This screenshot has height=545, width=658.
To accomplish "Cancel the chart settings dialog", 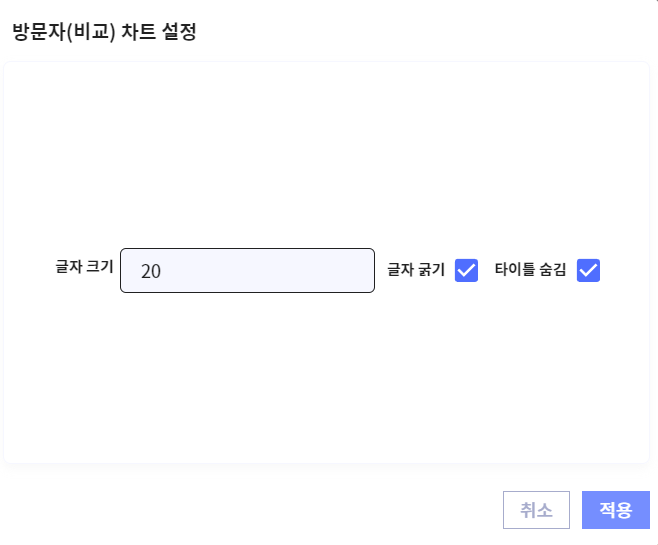I will coord(536,509).
